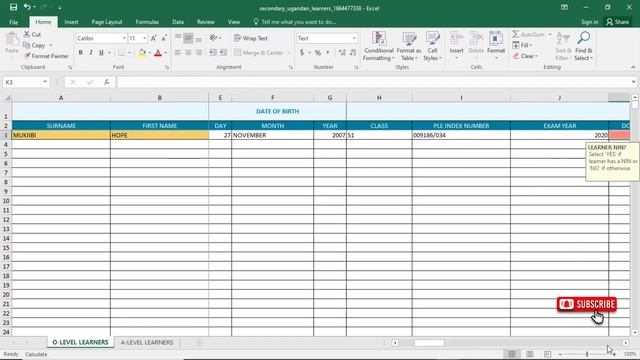Viewport: 640px width, 360px height.
Task: Switch to the Page Layout tab
Action: pyautogui.click(x=107, y=22)
